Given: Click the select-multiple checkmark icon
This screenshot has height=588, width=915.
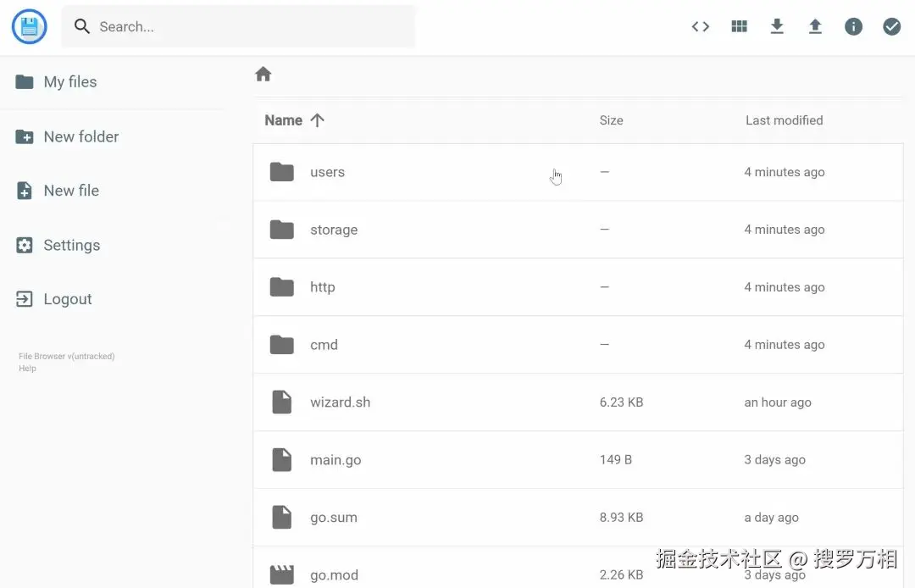Looking at the screenshot, I should click(891, 26).
